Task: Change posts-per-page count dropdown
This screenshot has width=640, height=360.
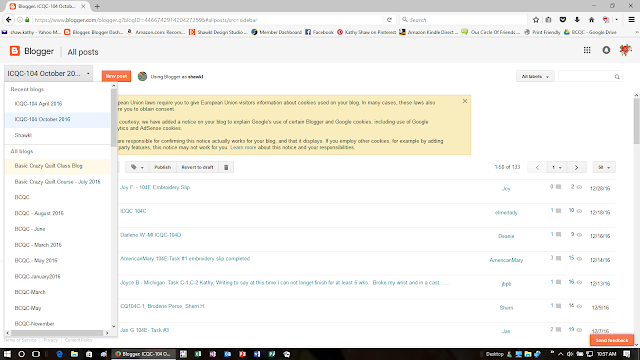Action: point(604,167)
